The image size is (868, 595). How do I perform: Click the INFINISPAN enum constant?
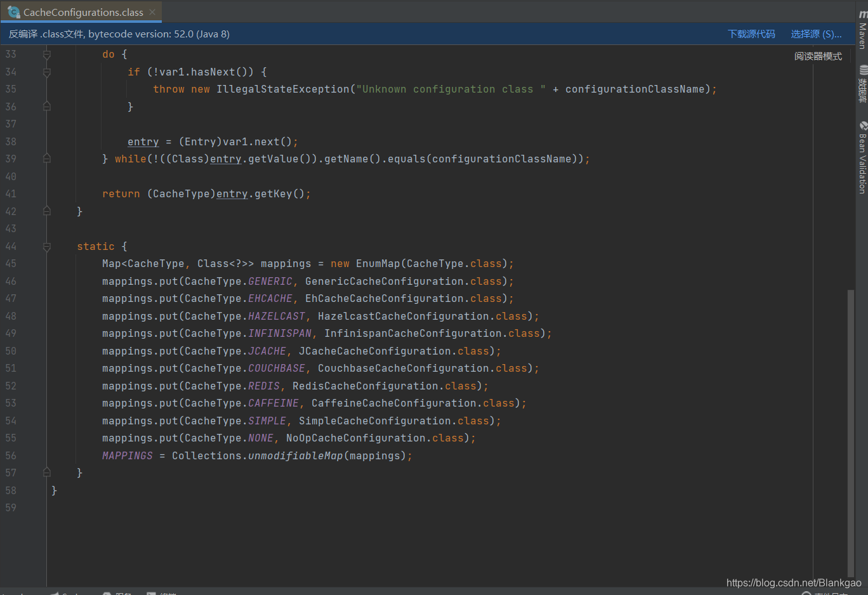280,334
